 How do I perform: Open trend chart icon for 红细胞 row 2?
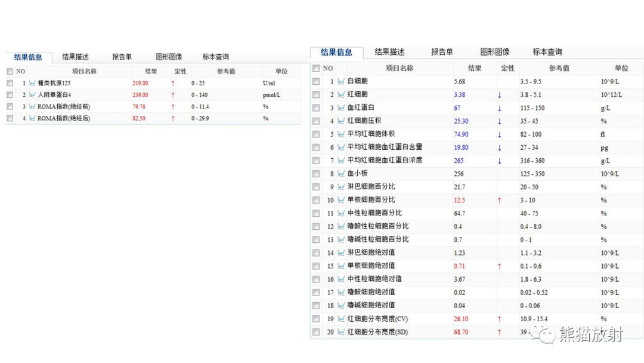tap(341, 94)
